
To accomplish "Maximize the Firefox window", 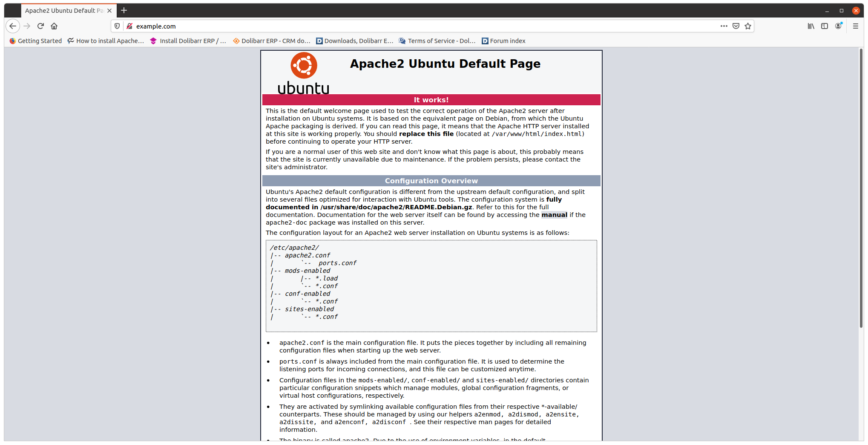I will pos(841,11).
